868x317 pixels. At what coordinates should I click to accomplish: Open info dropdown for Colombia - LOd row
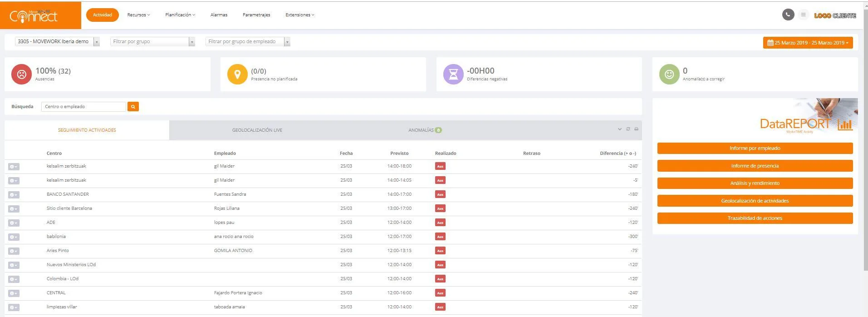coord(14,279)
